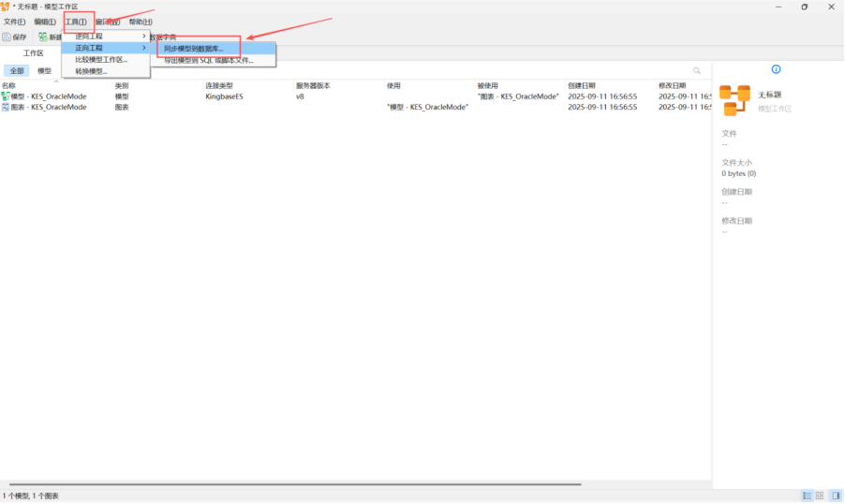Click the diagram icon for 图表 - KES_OracleMode

pos(6,107)
